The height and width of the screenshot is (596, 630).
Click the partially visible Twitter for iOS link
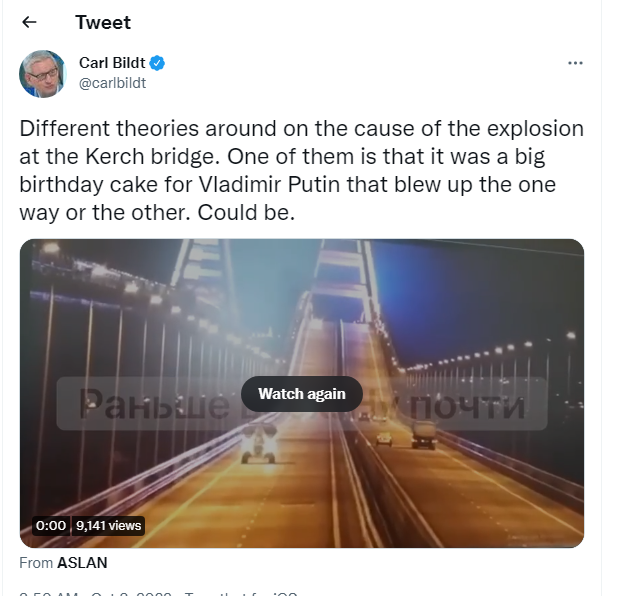[241, 593]
